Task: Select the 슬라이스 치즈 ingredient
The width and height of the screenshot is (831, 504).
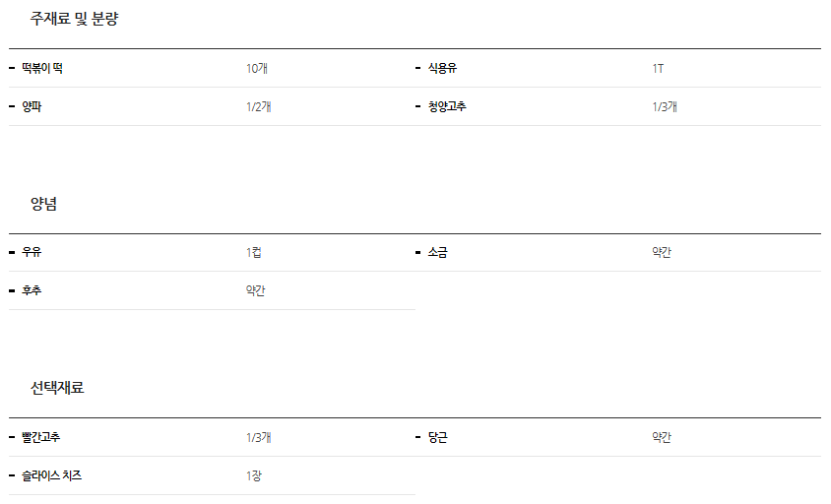Action: [x=51, y=475]
